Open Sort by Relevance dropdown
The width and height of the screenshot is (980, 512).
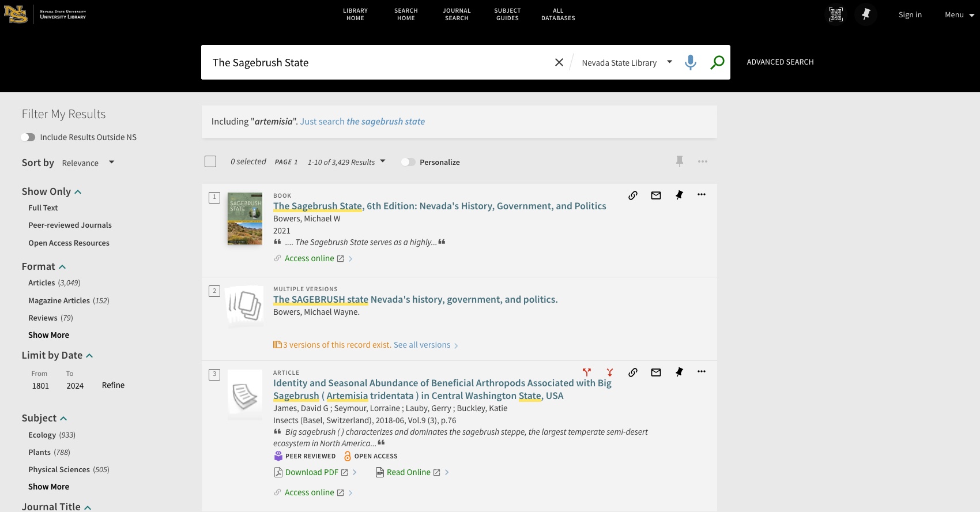point(88,163)
